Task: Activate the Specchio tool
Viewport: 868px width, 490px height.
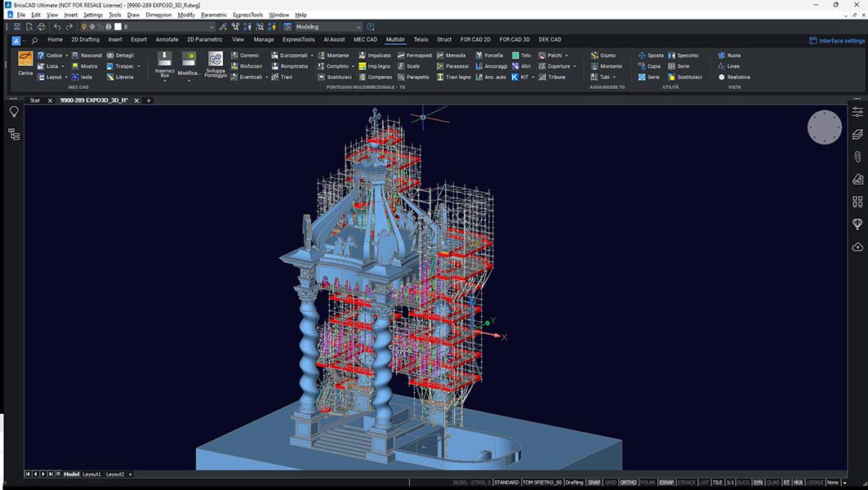Action: point(686,55)
